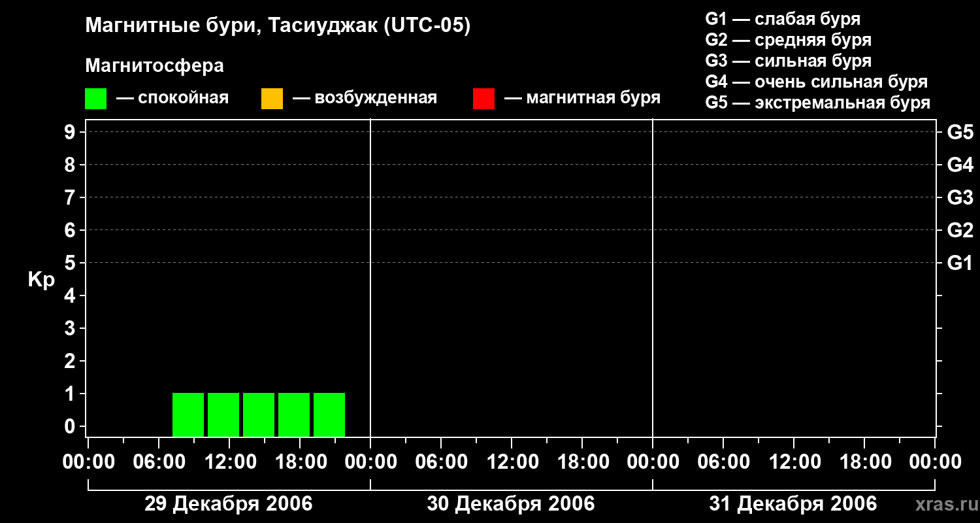This screenshot has height=523, width=980.
Task: Click the 'G2 — средняя буря' legend entry
Action: (788, 40)
